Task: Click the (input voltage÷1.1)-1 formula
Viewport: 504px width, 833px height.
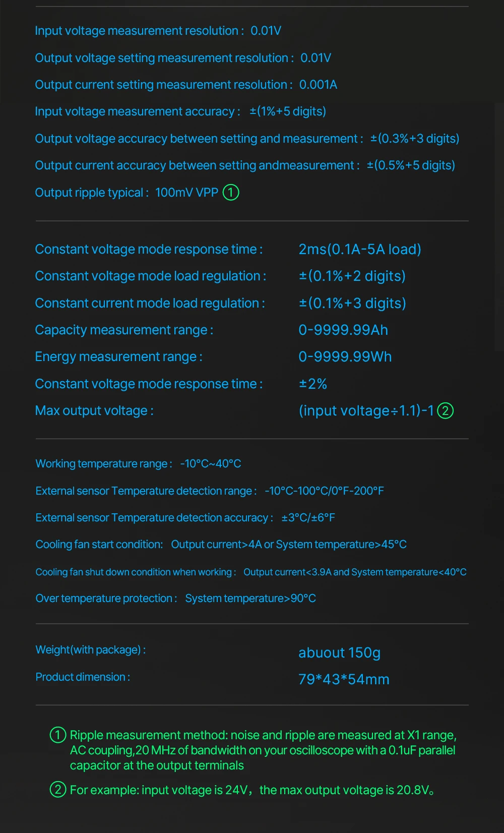Action: click(x=366, y=410)
